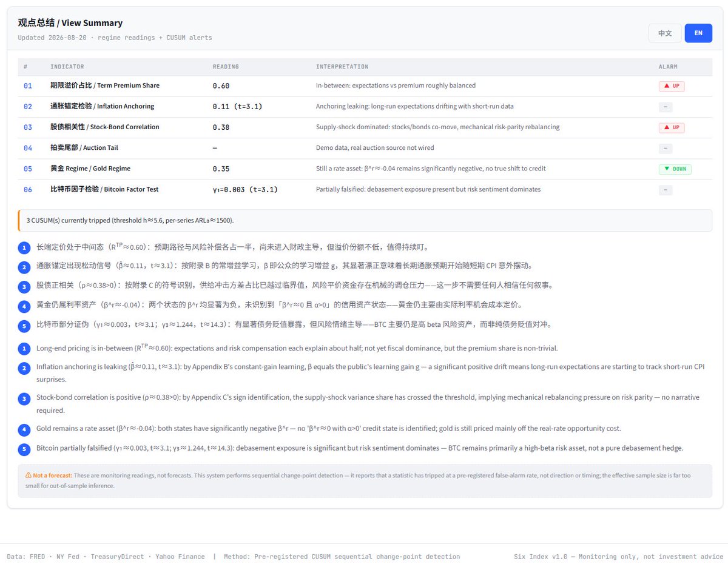
Task: Click numbered bullet 3 beside Stock-bond correlation is positive
Action: pyautogui.click(x=24, y=398)
